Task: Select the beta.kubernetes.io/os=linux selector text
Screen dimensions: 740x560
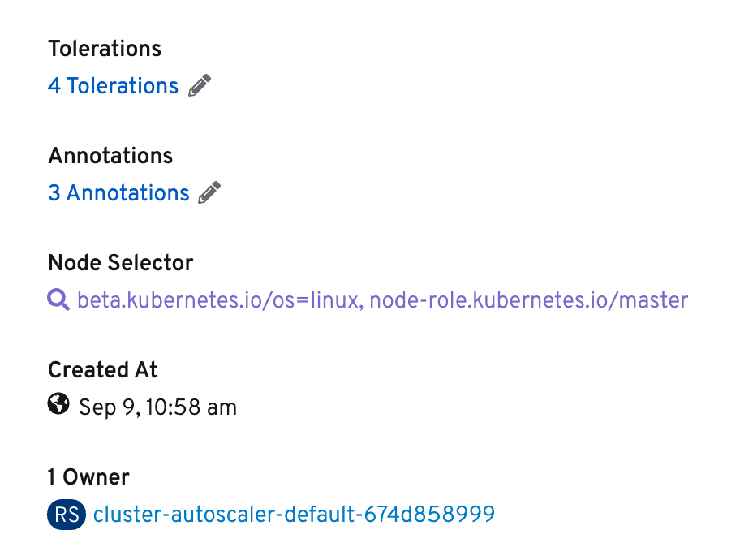Action: [x=217, y=300]
